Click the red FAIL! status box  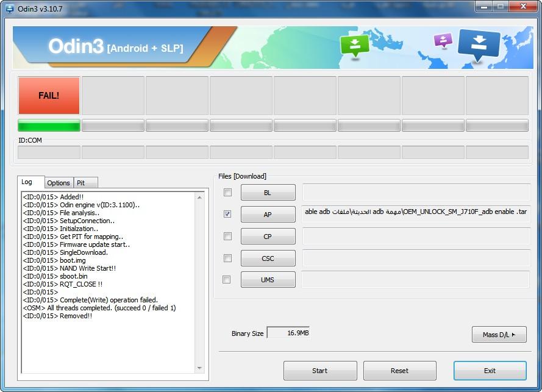coord(49,95)
